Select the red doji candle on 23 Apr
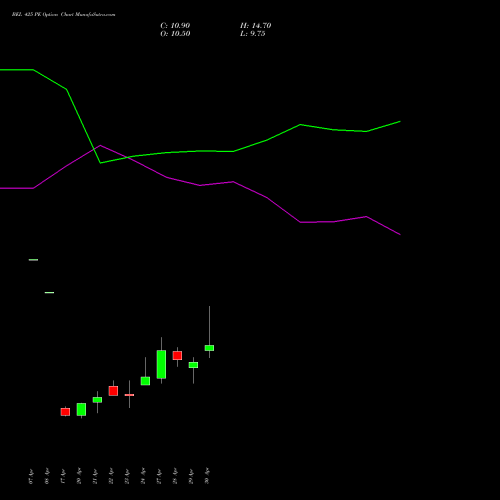 129,395
